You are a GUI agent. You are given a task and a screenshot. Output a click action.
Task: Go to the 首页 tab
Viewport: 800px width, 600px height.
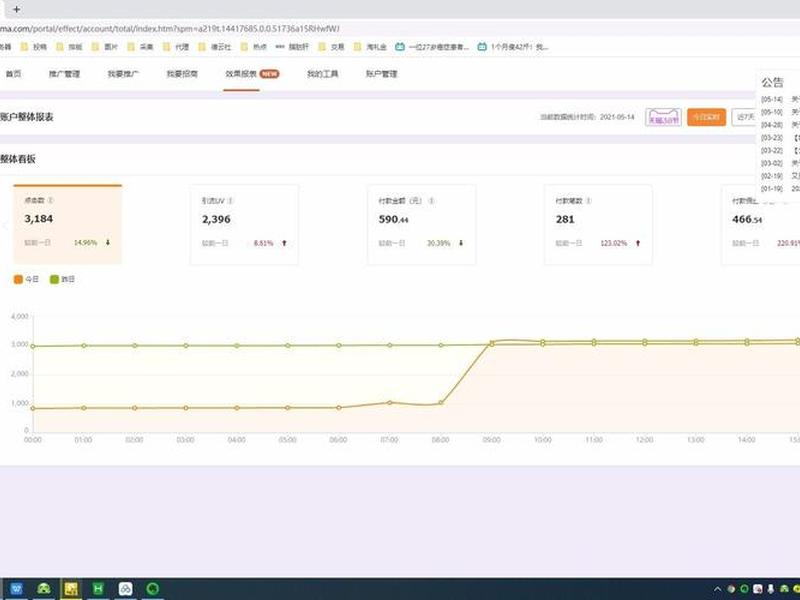pyautogui.click(x=13, y=74)
